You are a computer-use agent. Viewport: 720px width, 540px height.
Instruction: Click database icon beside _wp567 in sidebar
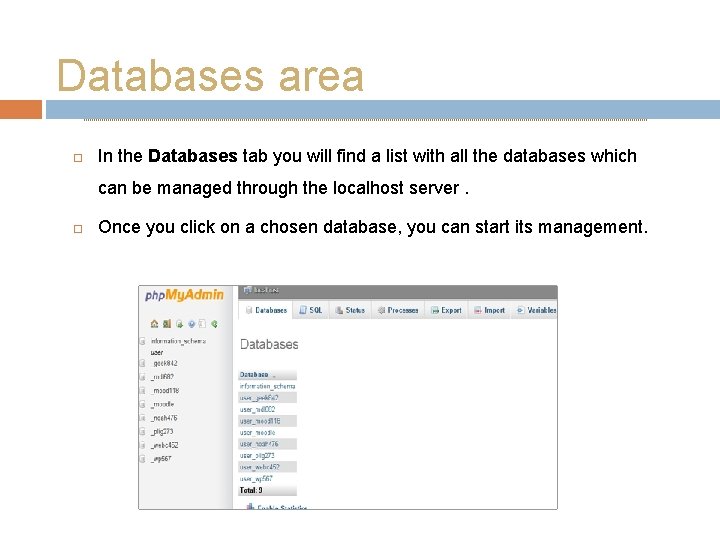tap(142, 459)
